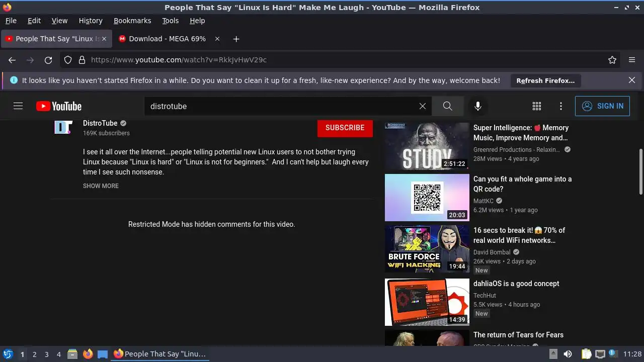Viewport: 644px width, 362px height.
Task: Open the wired network tray icon
Action: pos(600,354)
